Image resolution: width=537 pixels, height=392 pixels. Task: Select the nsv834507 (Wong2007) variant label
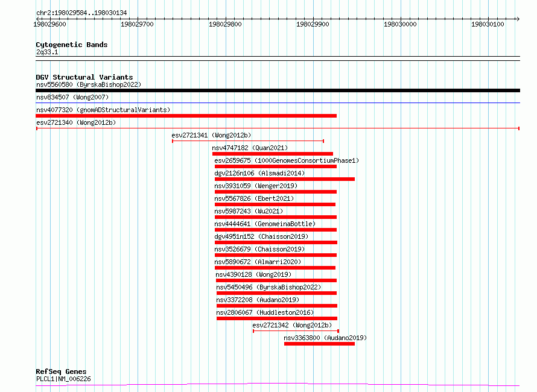(x=72, y=97)
